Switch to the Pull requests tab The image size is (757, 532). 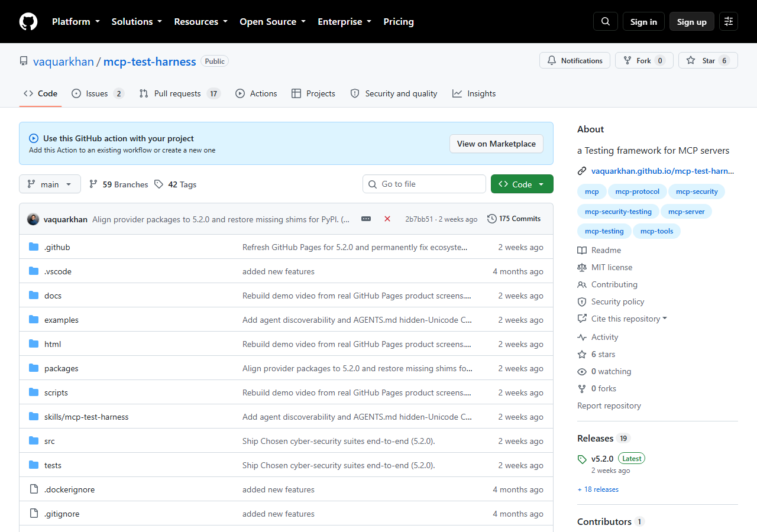coord(180,93)
